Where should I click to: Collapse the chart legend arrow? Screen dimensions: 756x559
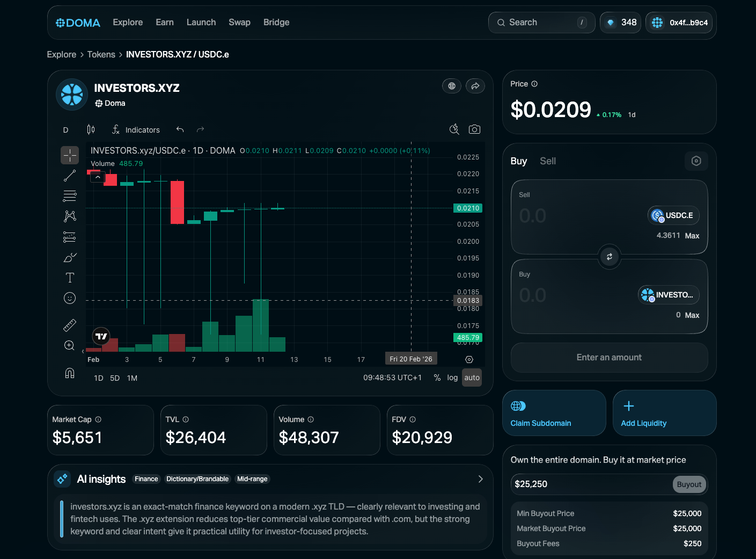pyautogui.click(x=98, y=177)
